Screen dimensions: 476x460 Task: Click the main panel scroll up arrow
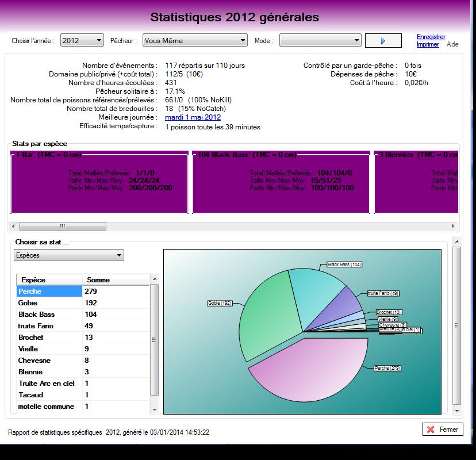[457, 241]
